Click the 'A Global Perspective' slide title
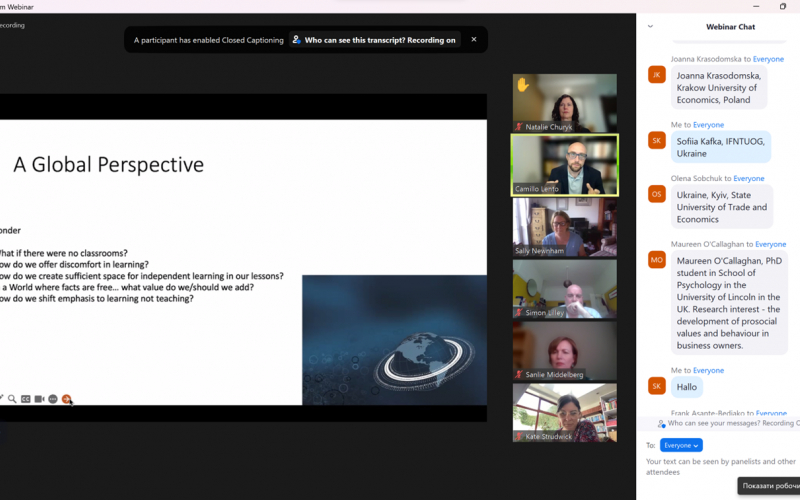 109,164
